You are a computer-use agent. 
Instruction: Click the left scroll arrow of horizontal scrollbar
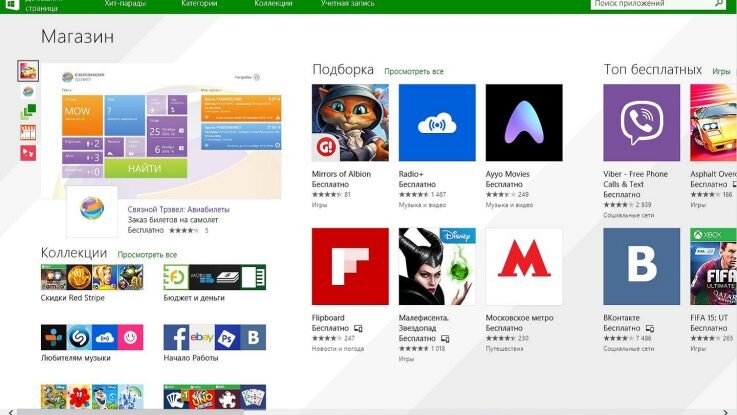(x=11, y=412)
